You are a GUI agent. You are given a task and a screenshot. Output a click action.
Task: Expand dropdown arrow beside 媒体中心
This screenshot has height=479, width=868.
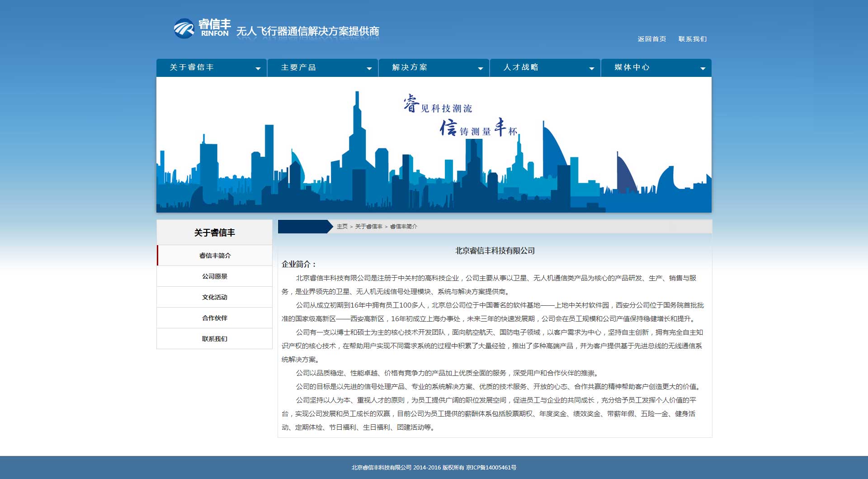pyautogui.click(x=703, y=69)
